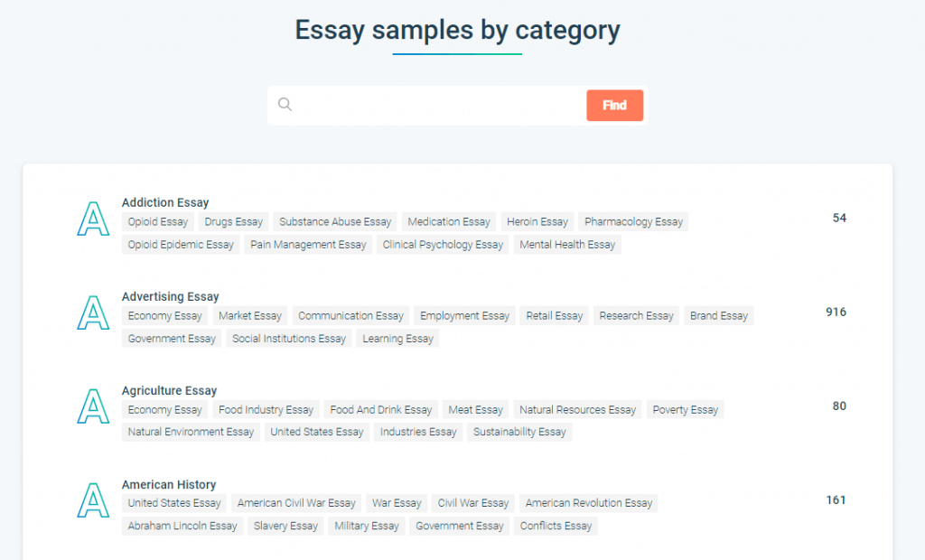Open the American History category heading

pyautogui.click(x=169, y=484)
